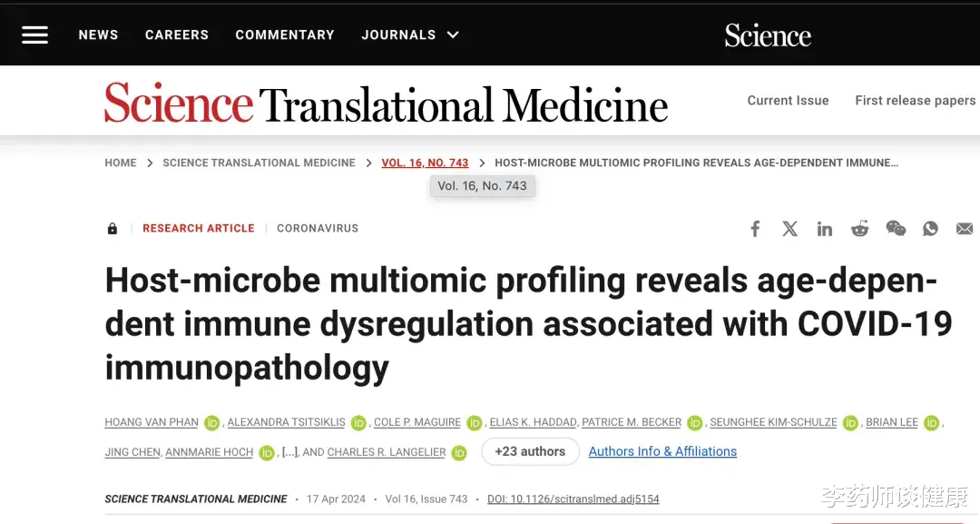Open Vol. 16, No. 743 breadcrumb
This screenshot has width=980, height=524.
coord(425,163)
